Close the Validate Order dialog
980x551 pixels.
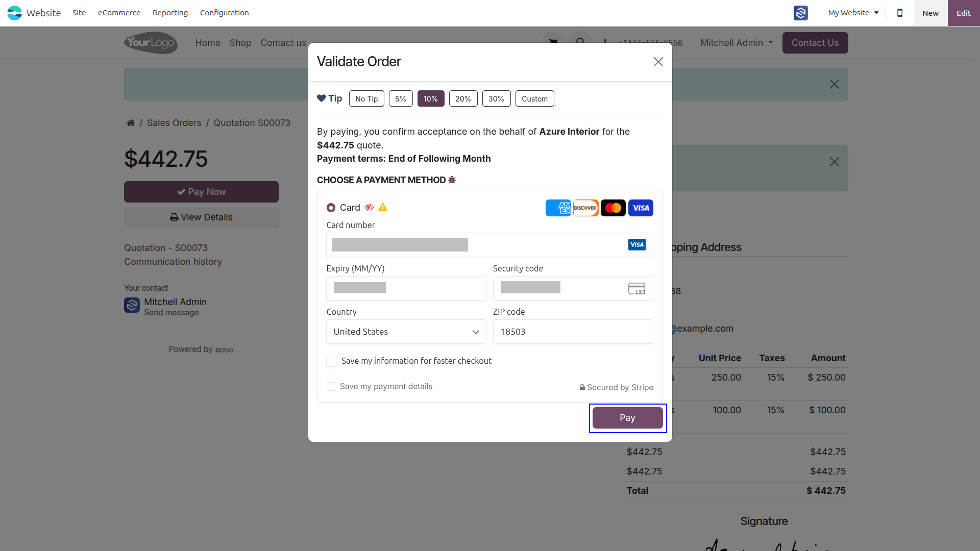pyautogui.click(x=658, y=62)
